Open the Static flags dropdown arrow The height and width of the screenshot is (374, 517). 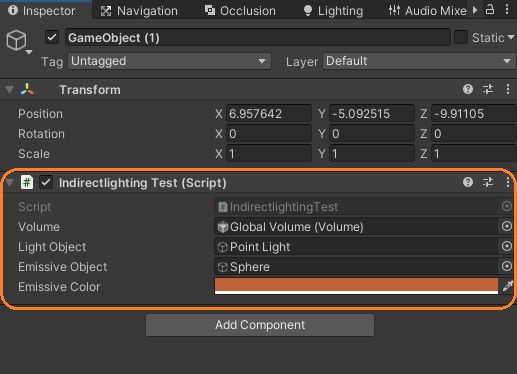pyautogui.click(x=511, y=37)
